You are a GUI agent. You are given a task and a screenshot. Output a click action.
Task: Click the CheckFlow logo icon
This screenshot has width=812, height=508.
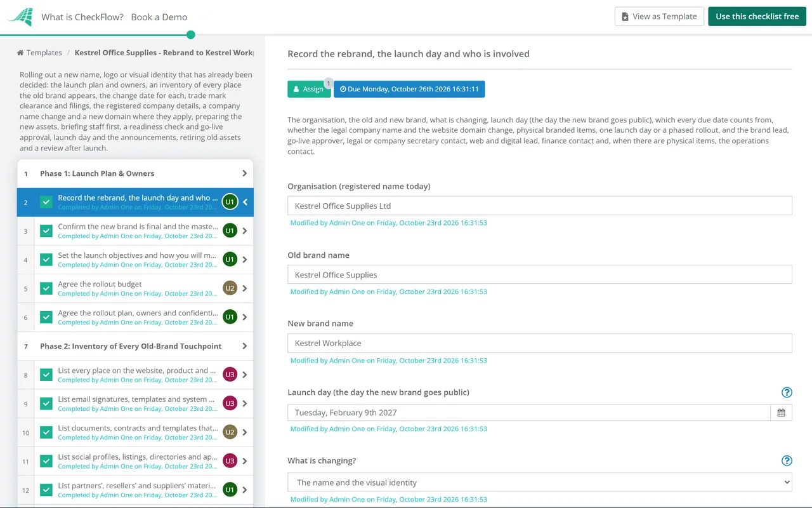point(20,17)
